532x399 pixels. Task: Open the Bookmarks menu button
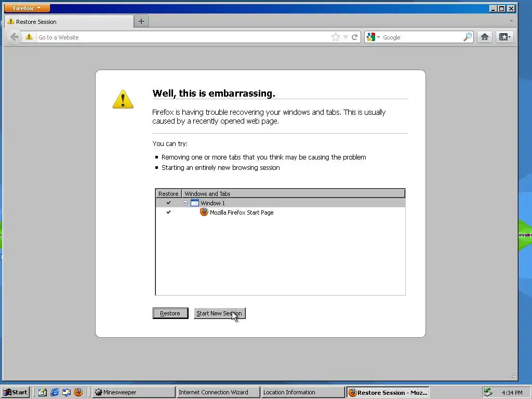tap(504, 37)
